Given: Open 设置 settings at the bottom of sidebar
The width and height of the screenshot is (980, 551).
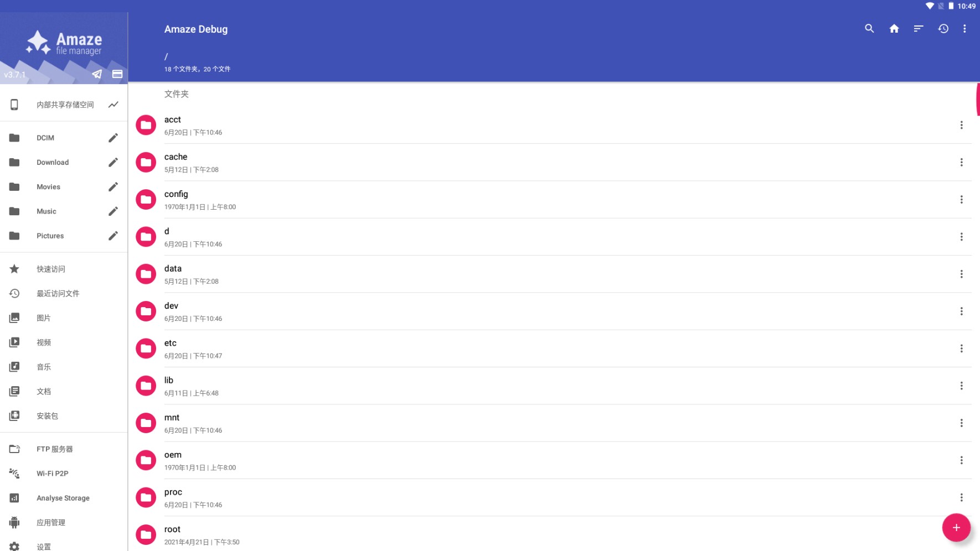Looking at the screenshot, I should (x=43, y=546).
